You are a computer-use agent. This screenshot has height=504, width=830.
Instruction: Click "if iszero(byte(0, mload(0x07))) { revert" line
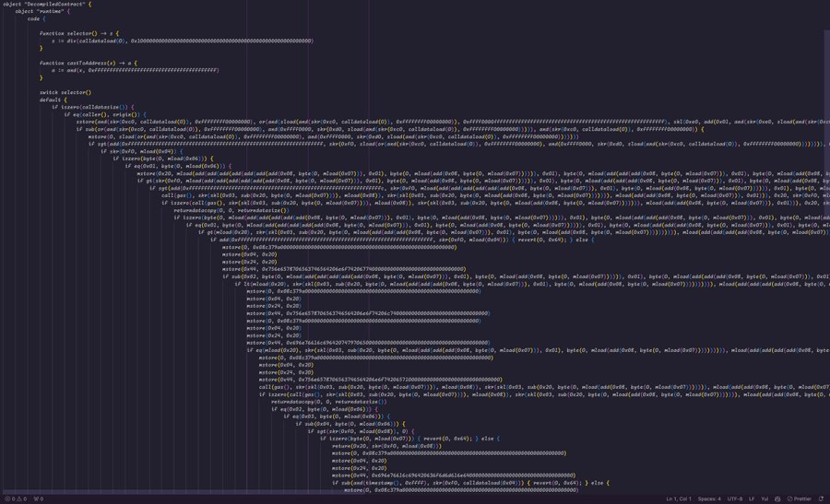pyautogui.click(x=409, y=439)
